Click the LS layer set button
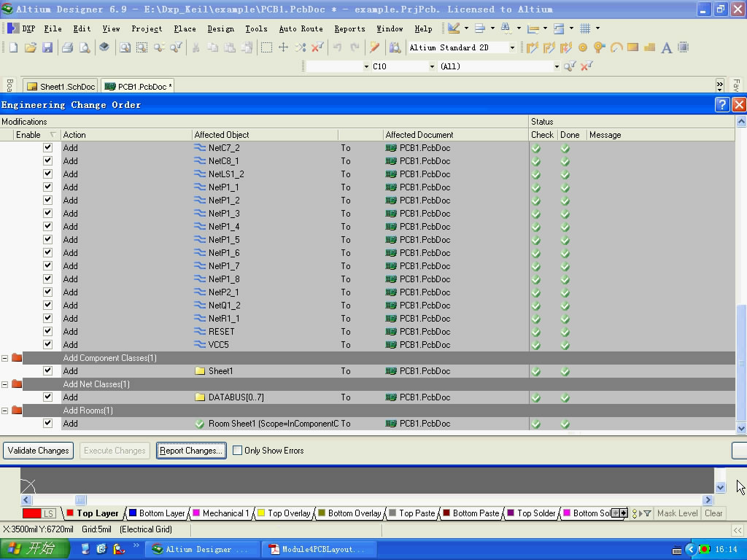Image resolution: width=747 pixels, height=560 pixels. [49, 513]
